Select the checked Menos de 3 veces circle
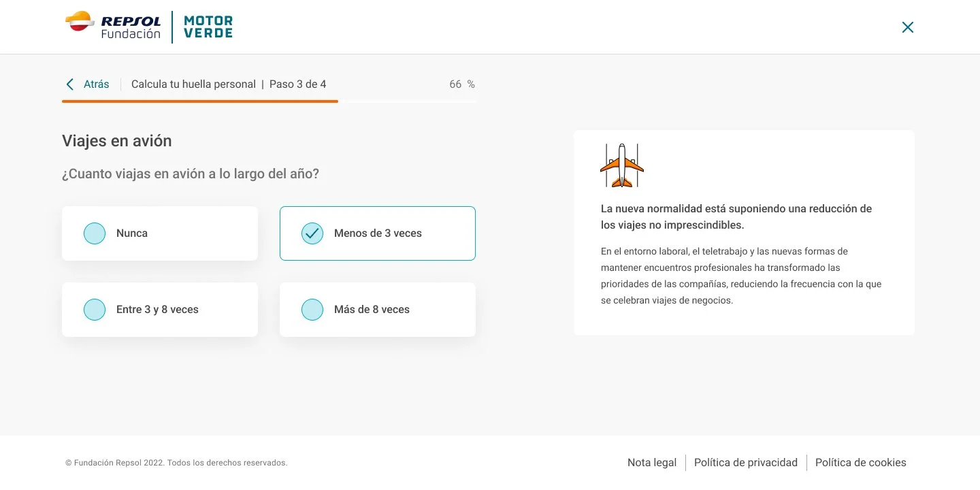This screenshot has width=980, height=490. coord(312,233)
